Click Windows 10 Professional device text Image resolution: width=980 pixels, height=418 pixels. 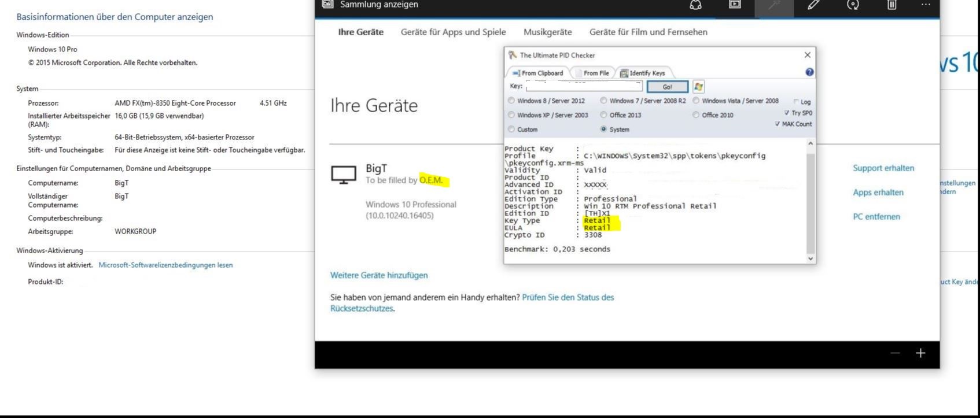pos(411,205)
